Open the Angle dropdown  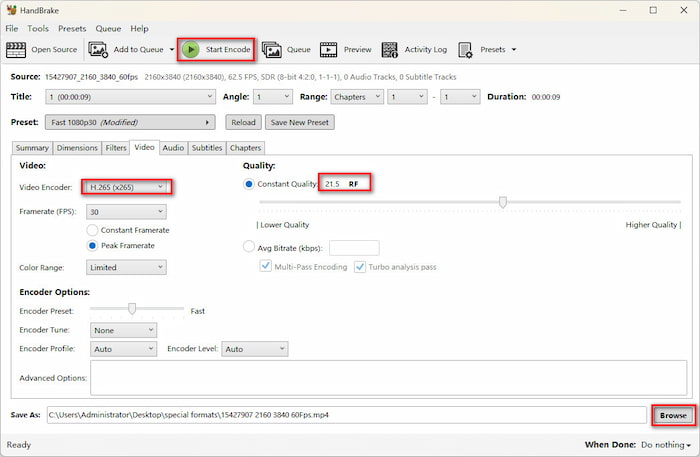coord(273,97)
